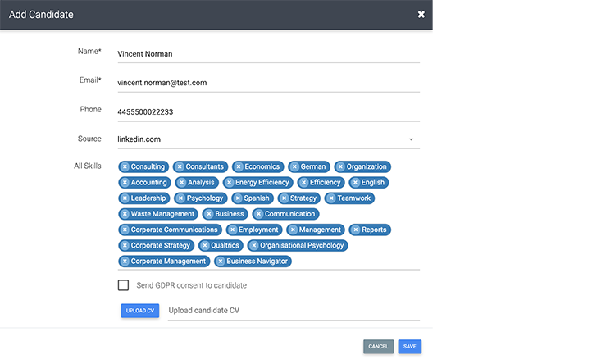Delete the Leadership skill chip
Screen dimensions: 615x364
point(125,198)
